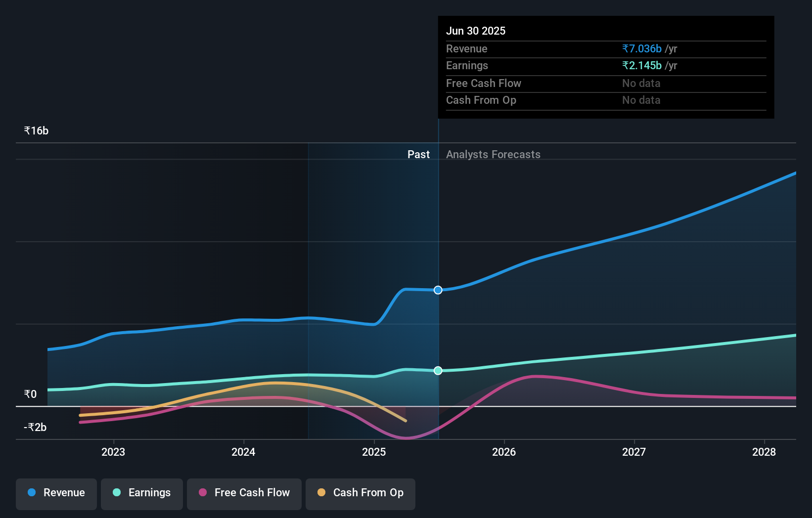
Task: Switch to the Past section of the chart
Action: (x=419, y=154)
